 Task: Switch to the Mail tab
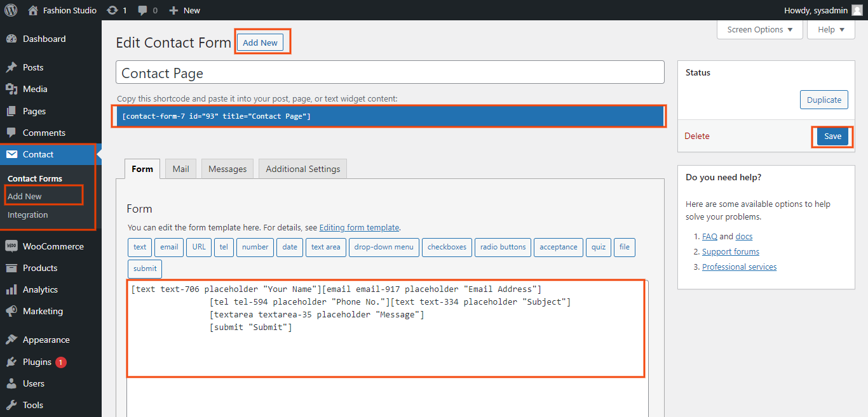click(x=181, y=169)
